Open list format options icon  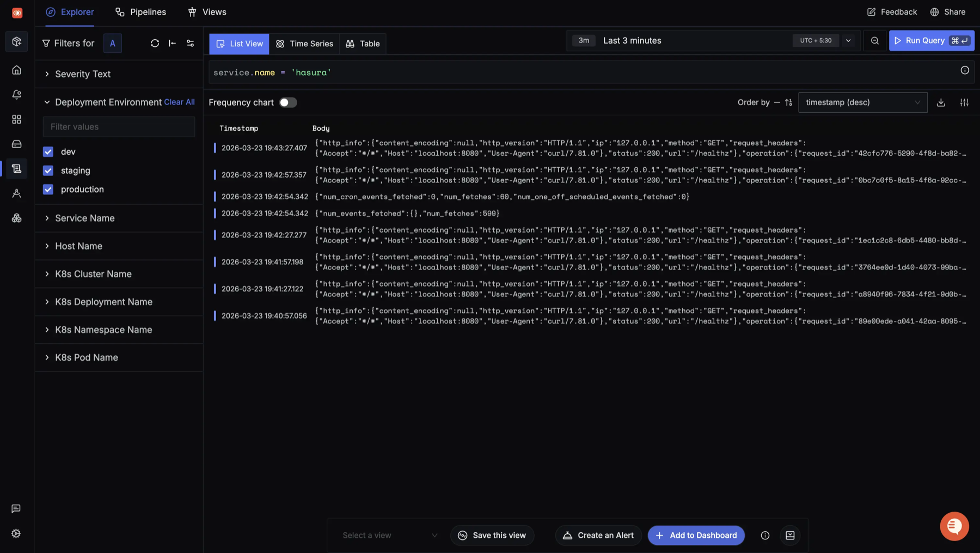click(x=964, y=102)
